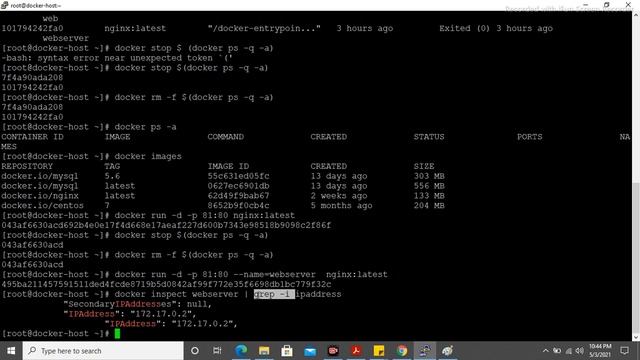Click 'SecondaryIPAddresses' output line

(x=138, y=304)
